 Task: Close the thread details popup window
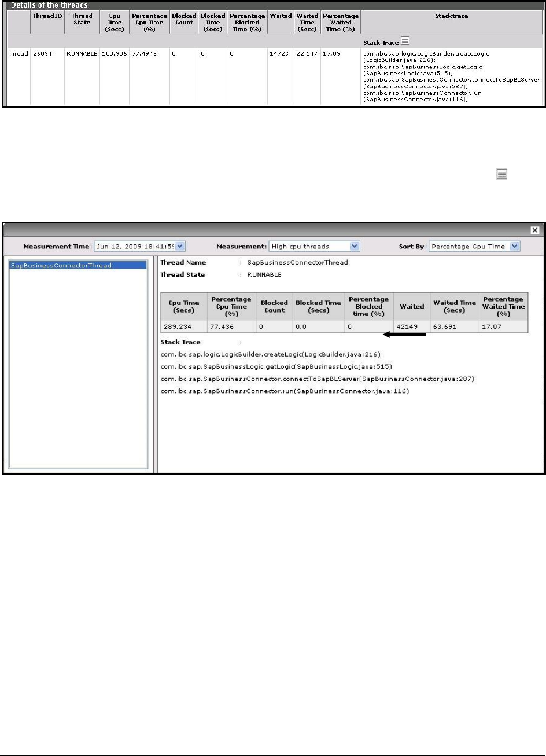click(x=535, y=230)
